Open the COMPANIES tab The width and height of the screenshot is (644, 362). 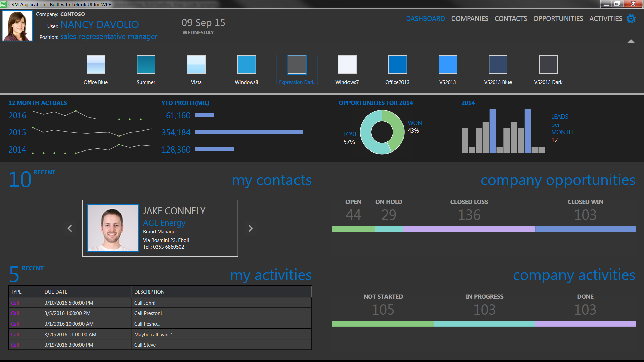pyautogui.click(x=470, y=19)
